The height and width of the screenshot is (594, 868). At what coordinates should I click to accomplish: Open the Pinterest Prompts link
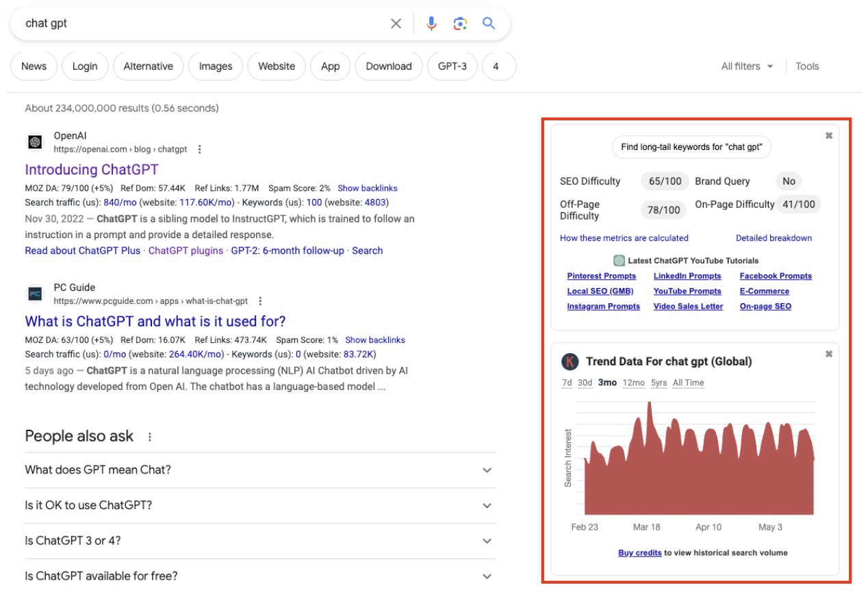[x=602, y=276]
